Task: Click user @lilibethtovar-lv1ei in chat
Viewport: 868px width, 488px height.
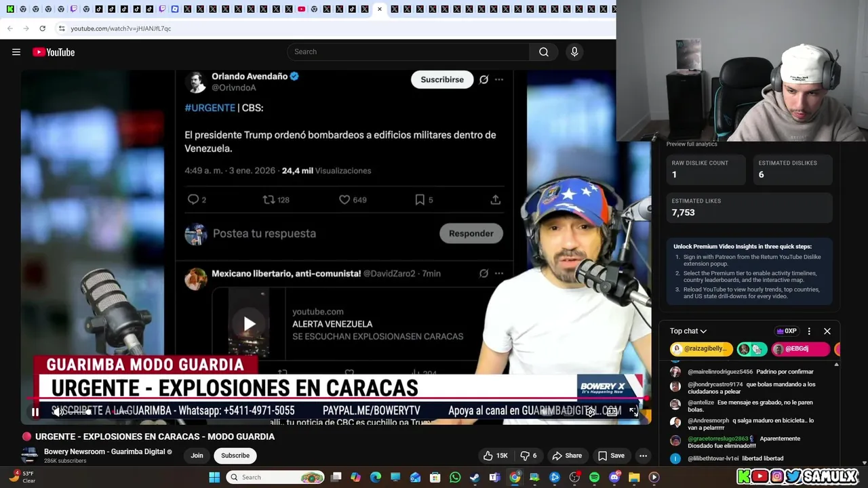Action: (713, 459)
